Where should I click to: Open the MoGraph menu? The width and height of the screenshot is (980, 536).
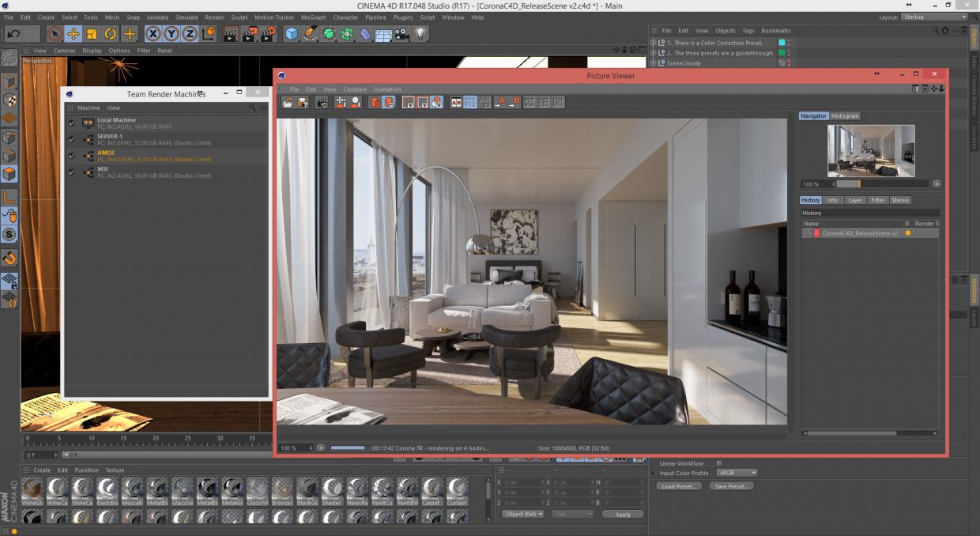point(313,17)
